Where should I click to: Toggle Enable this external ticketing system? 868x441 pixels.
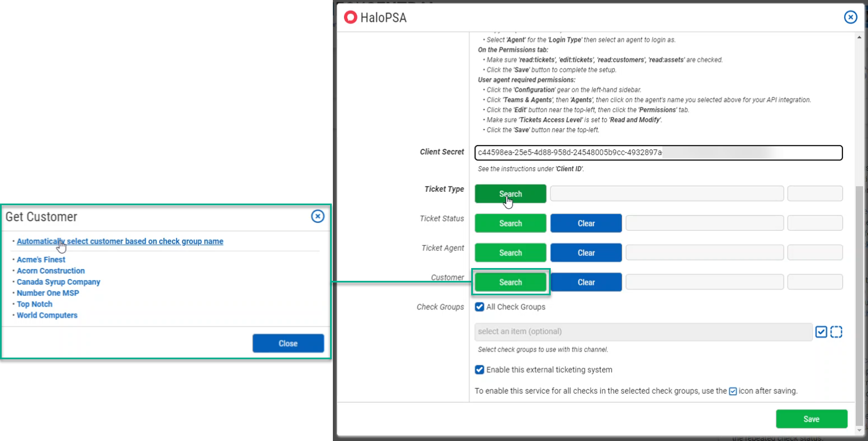(x=480, y=369)
